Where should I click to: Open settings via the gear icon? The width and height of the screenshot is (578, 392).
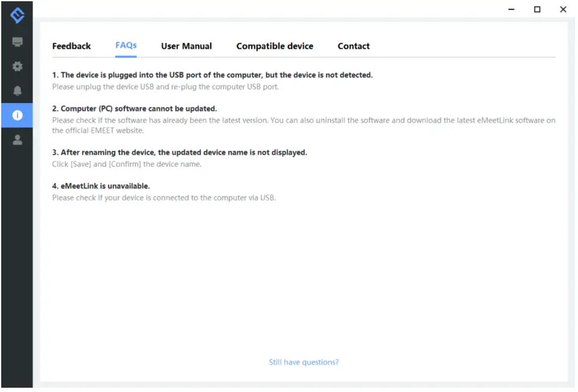point(17,66)
